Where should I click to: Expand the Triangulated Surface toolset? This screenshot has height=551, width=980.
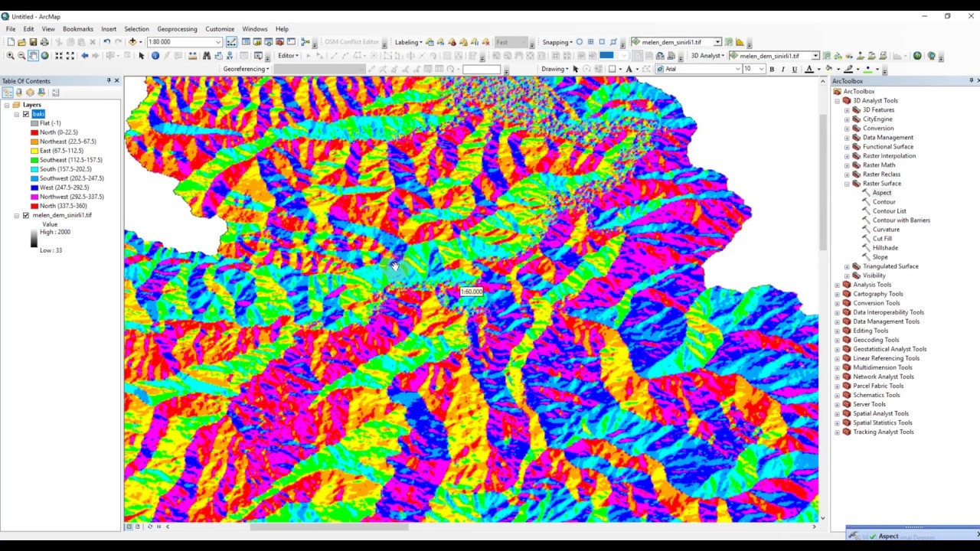tap(847, 266)
